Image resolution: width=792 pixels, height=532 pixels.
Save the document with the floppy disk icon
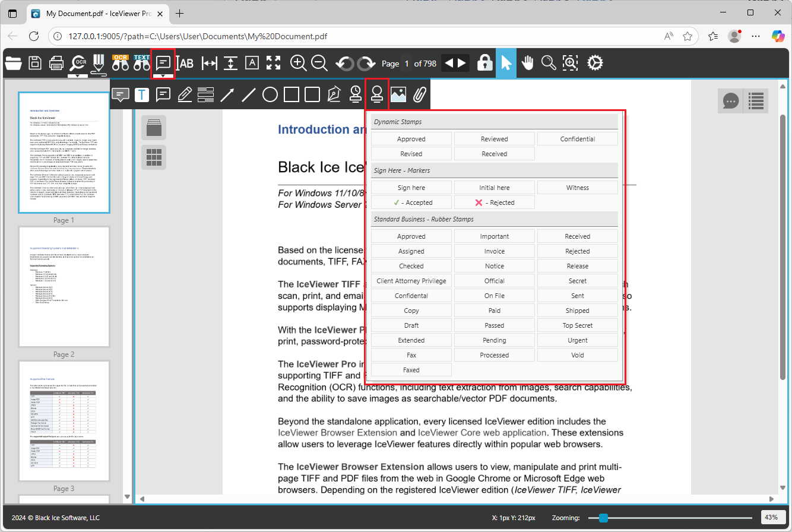click(35, 63)
